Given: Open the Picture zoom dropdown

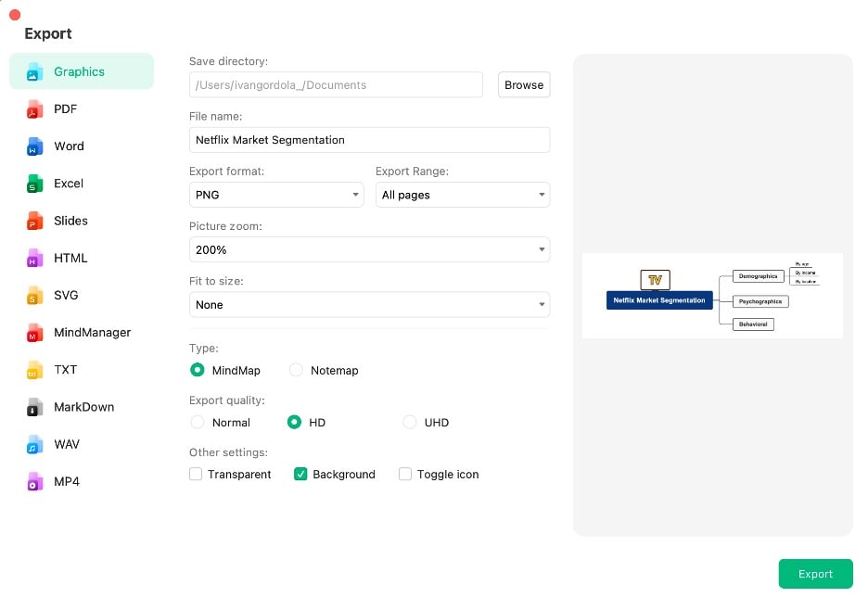Looking at the screenshot, I should pos(369,250).
